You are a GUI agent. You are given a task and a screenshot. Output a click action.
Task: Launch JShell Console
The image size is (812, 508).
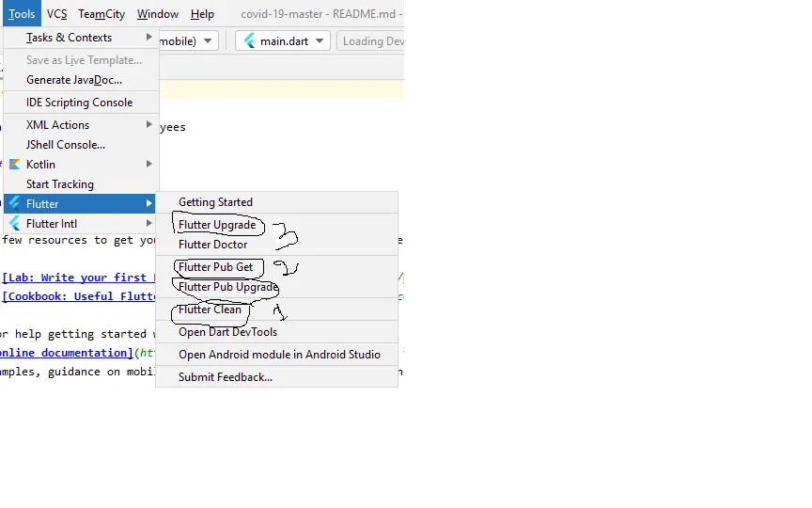(82, 145)
